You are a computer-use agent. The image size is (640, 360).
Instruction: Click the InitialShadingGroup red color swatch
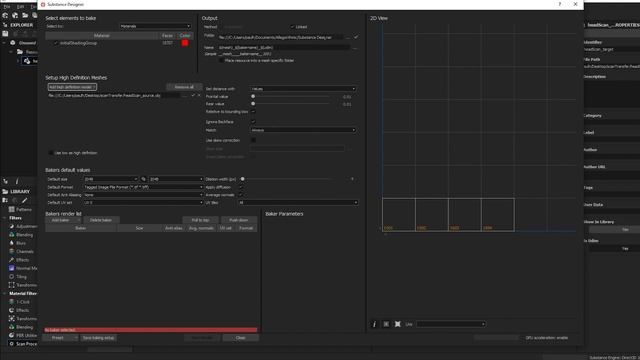point(185,43)
